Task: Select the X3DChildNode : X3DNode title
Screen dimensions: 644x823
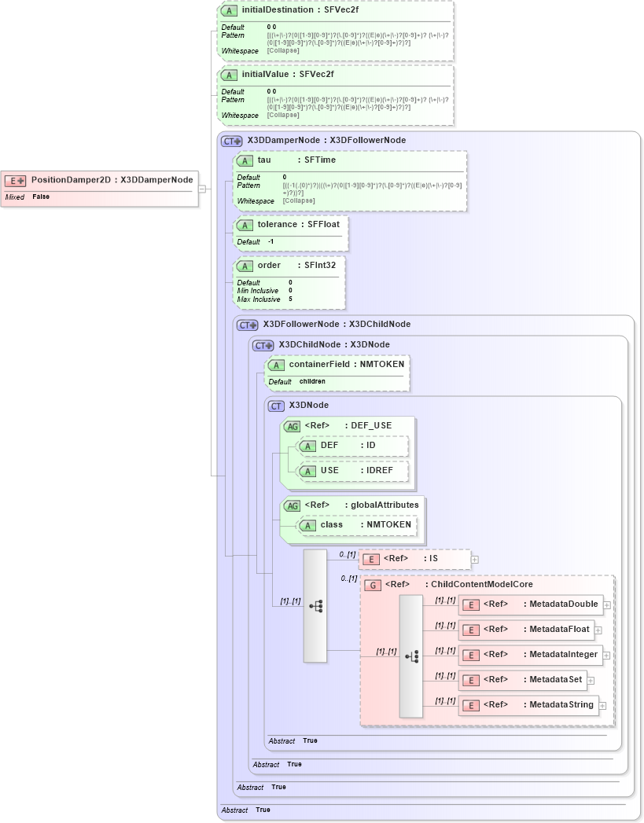Action: click(334, 345)
